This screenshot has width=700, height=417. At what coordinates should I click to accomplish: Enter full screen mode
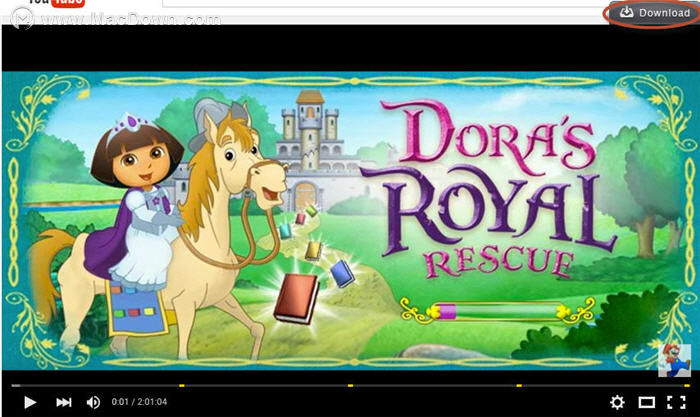coord(676,402)
